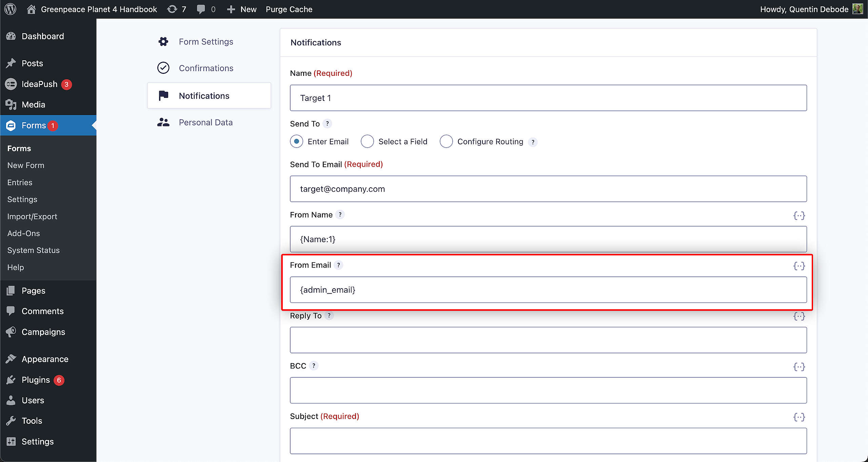868x462 pixels.
Task: Click the Name field containing Target 1
Action: click(x=548, y=98)
